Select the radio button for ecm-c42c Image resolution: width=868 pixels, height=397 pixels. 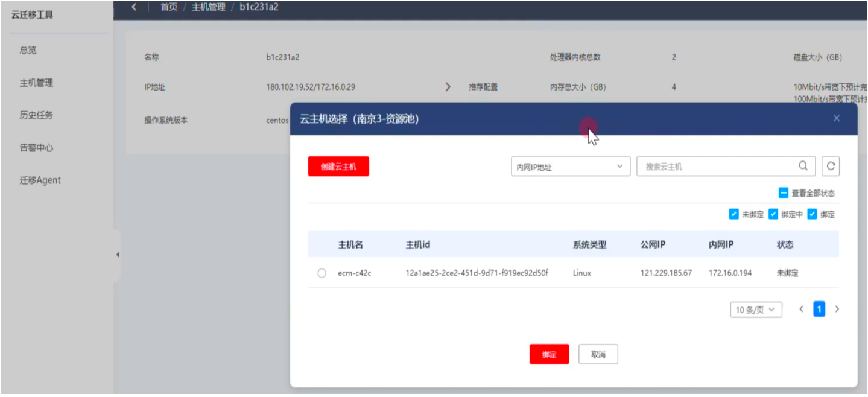coord(322,273)
